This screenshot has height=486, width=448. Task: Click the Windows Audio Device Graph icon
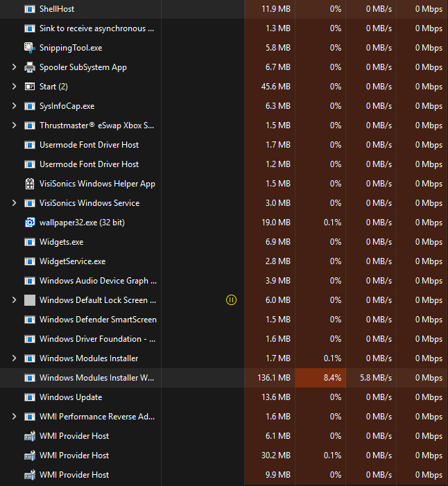click(30, 281)
